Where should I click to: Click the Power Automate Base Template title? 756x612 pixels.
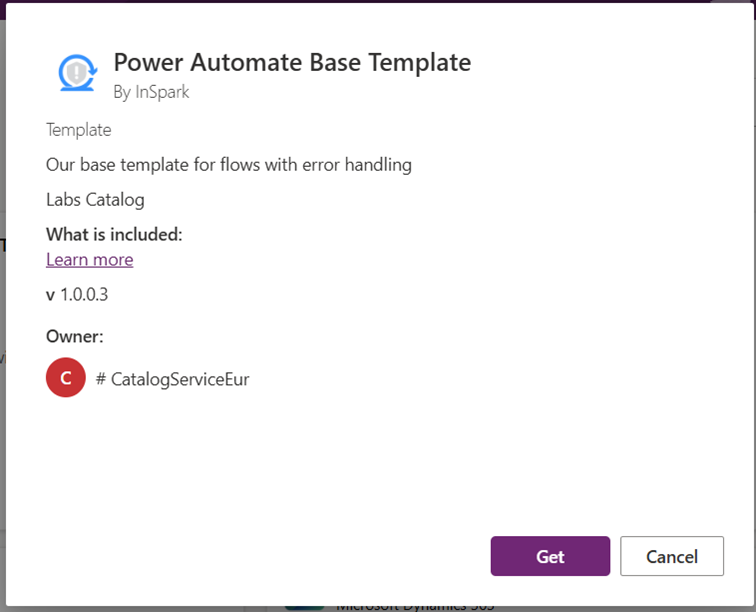[x=292, y=63]
